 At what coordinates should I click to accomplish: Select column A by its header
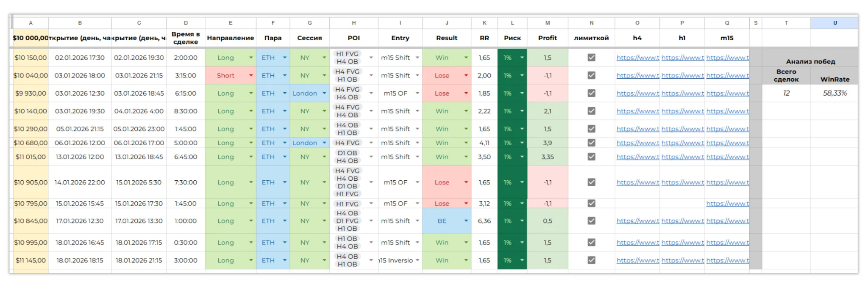[x=31, y=23]
